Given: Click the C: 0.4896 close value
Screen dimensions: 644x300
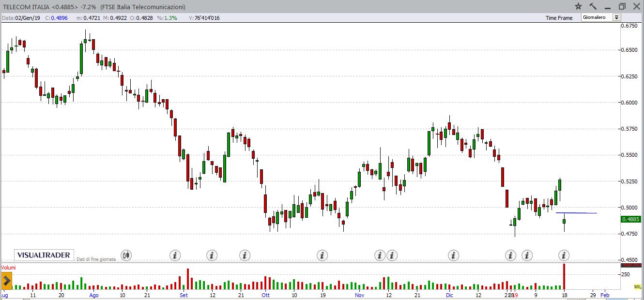Looking at the screenshot, I should 57,18.
